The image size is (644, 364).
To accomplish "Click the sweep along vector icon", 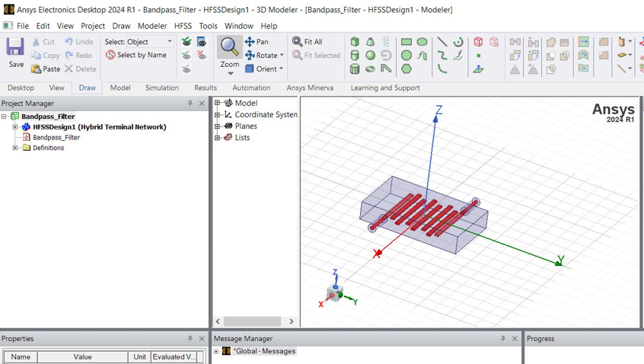I will [583, 42].
